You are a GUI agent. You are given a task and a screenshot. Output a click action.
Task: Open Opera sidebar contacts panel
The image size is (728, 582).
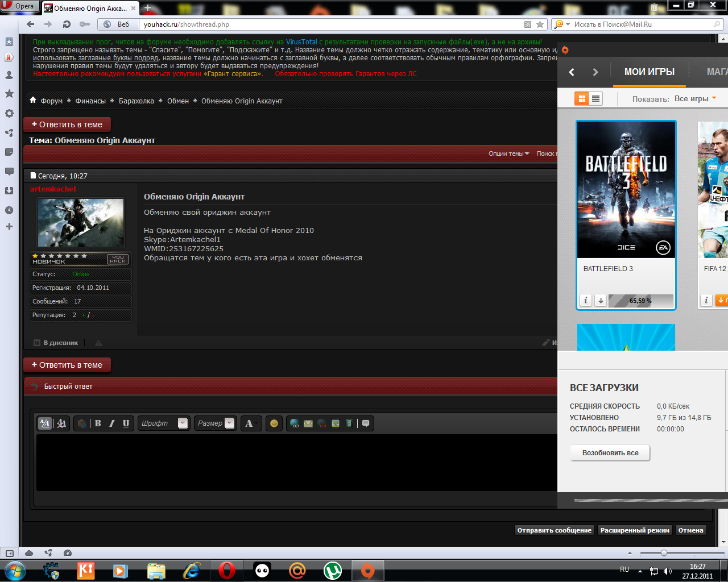(x=9, y=74)
